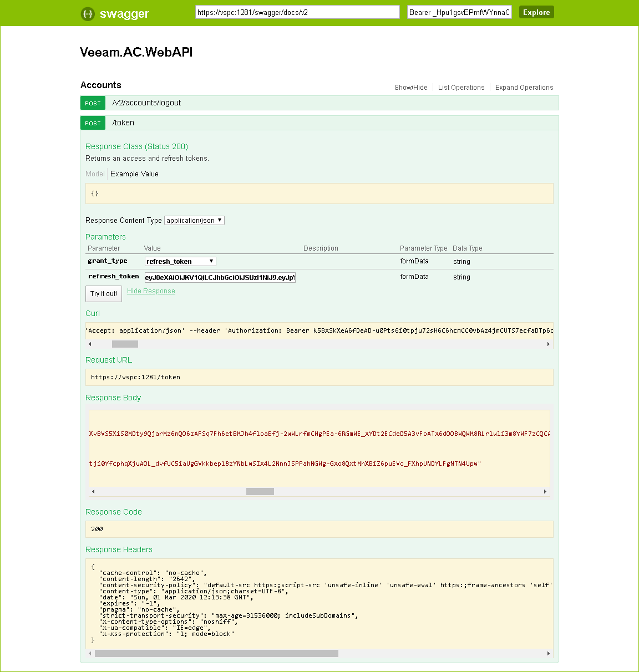The width and height of the screenshot is (639, 672).
Task: Click right arrow of Response Headers scrollbar
Action: click(549, 653)
